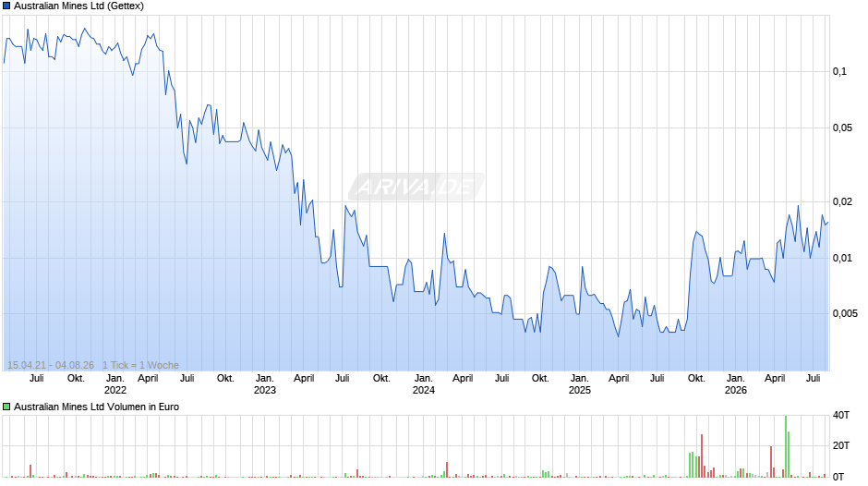Viewport: 868px width, 486px height.
Task: Click the 0,005 price axis label
Action: pyautogui.click(x=845, y=313)
